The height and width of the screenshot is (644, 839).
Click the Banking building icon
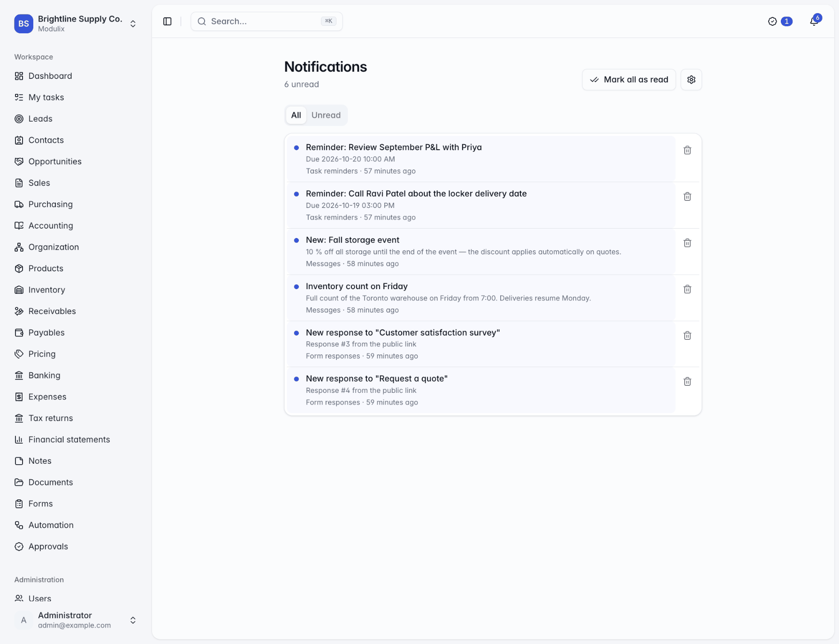(x=19, y=376)
